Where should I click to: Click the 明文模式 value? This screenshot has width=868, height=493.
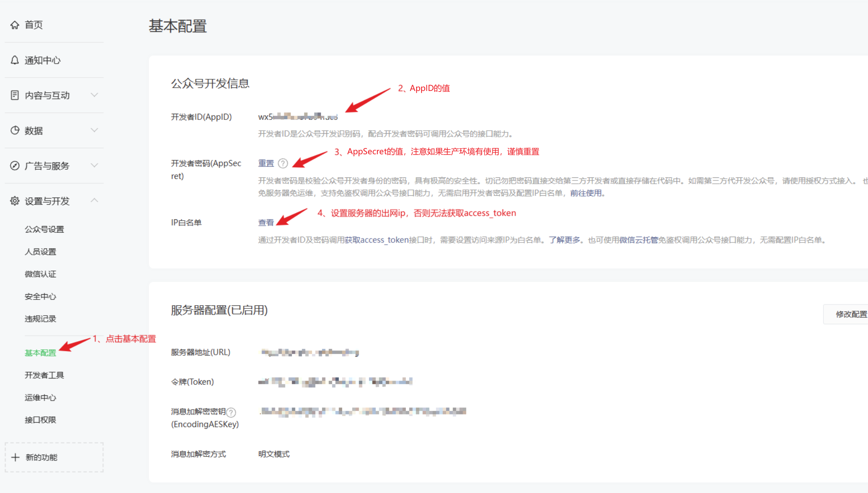[274, 454]
